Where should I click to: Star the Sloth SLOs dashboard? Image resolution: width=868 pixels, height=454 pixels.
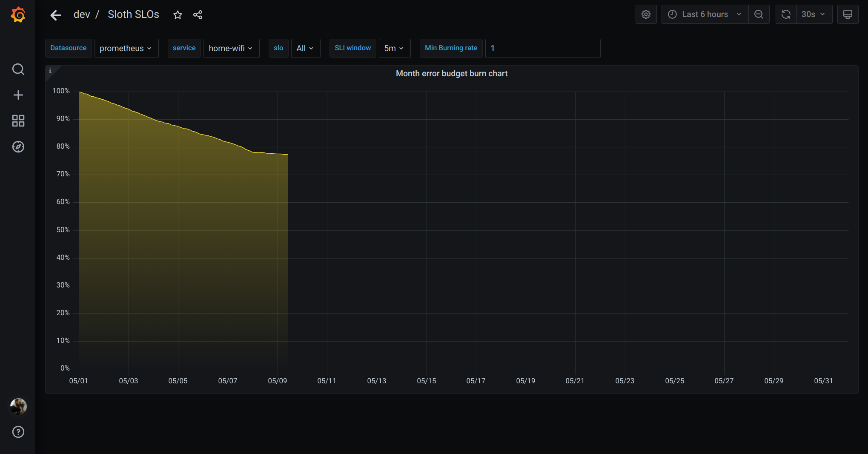[178, 15]
